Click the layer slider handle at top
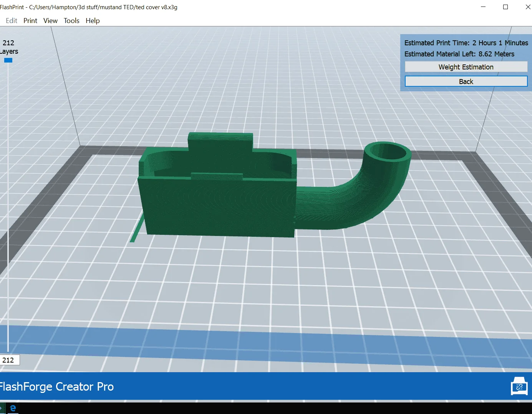The image size is (532, 414). point(8,60)
